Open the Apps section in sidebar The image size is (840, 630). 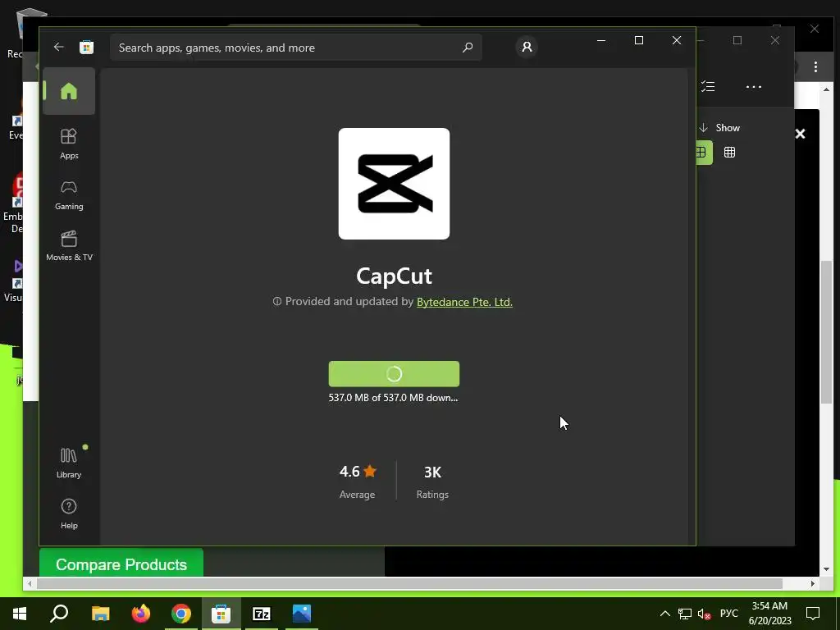[69, 144]
